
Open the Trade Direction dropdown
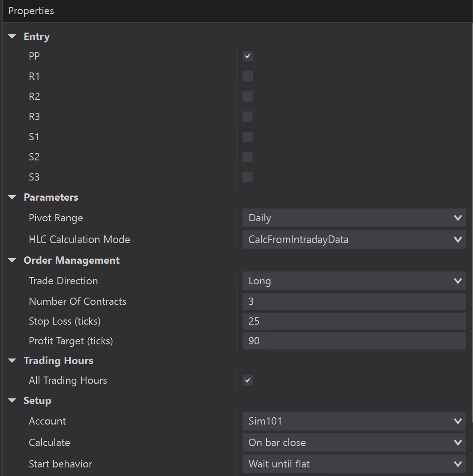pyautogui.click(x=354, y=281)
